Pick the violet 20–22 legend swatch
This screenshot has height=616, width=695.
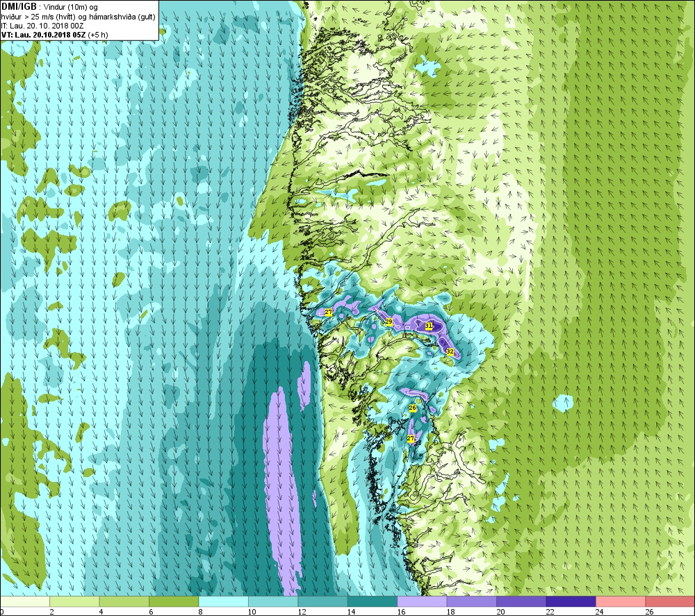tap(521, 601)
